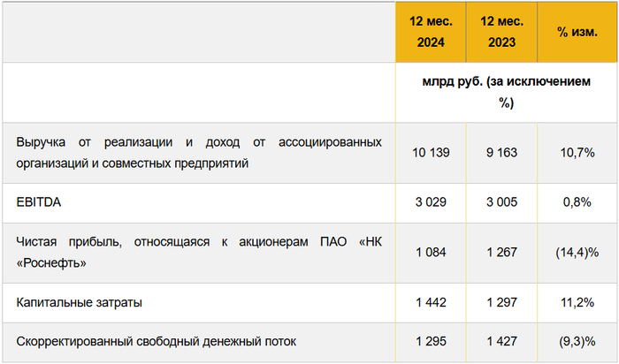619x364 pixels.
Task: Select the "Выручка от реализации" row label
Action: (199, 152)
